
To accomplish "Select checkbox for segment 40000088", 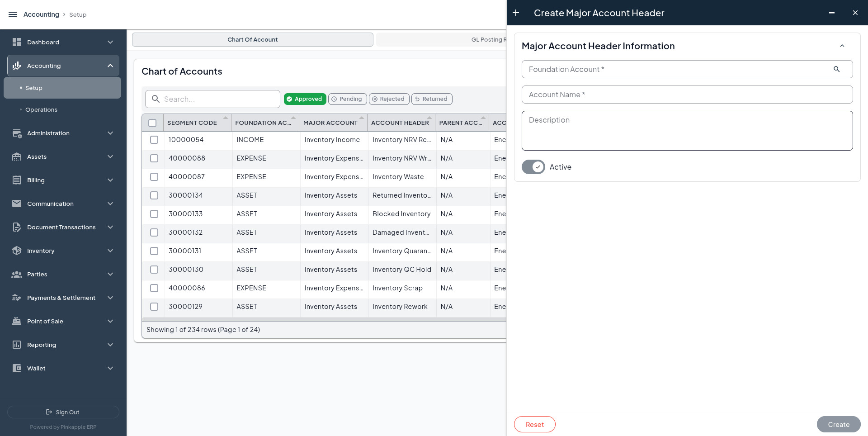I will click(x=154, y=158).
